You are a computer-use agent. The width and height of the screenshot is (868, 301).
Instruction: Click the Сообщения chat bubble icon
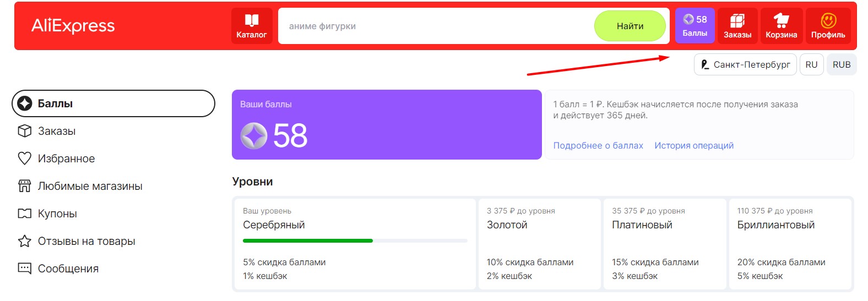25,269
